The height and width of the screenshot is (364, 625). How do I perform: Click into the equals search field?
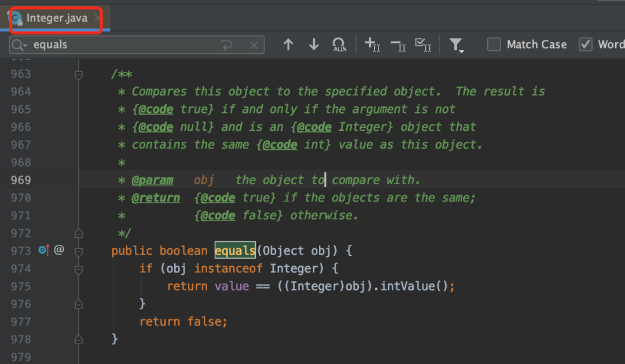(x=124, y=45)
